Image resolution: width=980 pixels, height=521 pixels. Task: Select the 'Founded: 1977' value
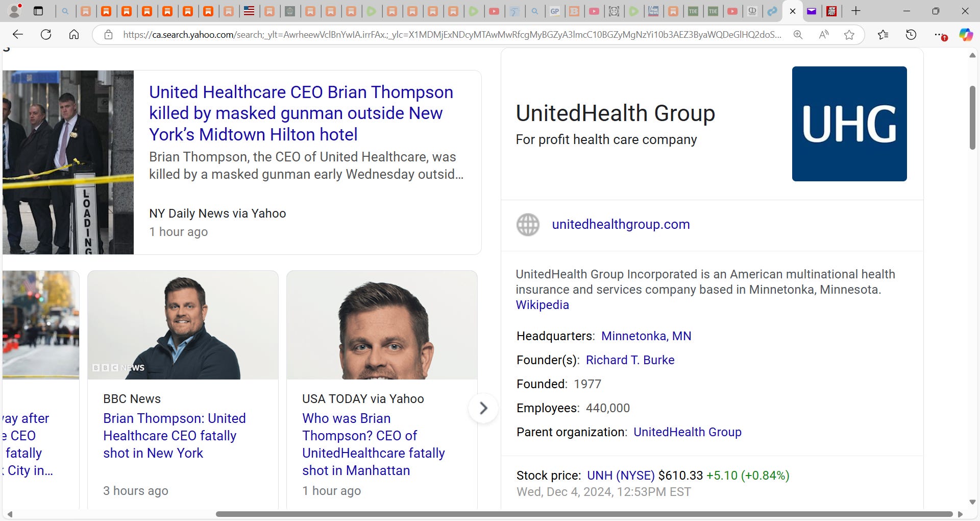[x=587, y=384]
